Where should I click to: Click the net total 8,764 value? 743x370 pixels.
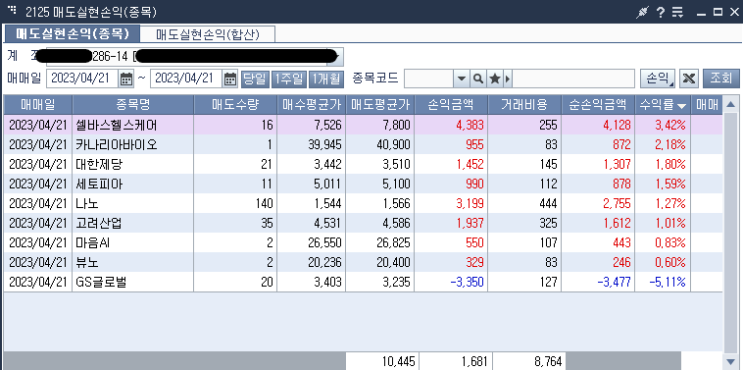pos(548,362)
